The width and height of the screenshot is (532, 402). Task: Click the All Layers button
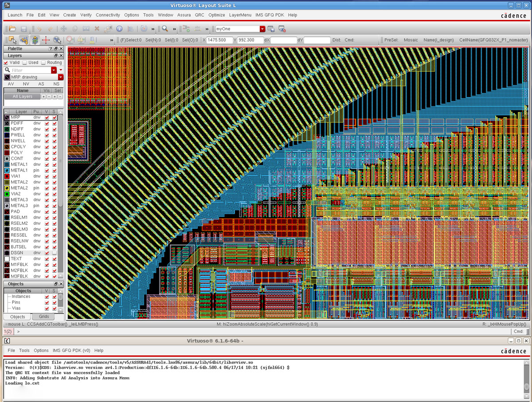click(x=23, y=97)
